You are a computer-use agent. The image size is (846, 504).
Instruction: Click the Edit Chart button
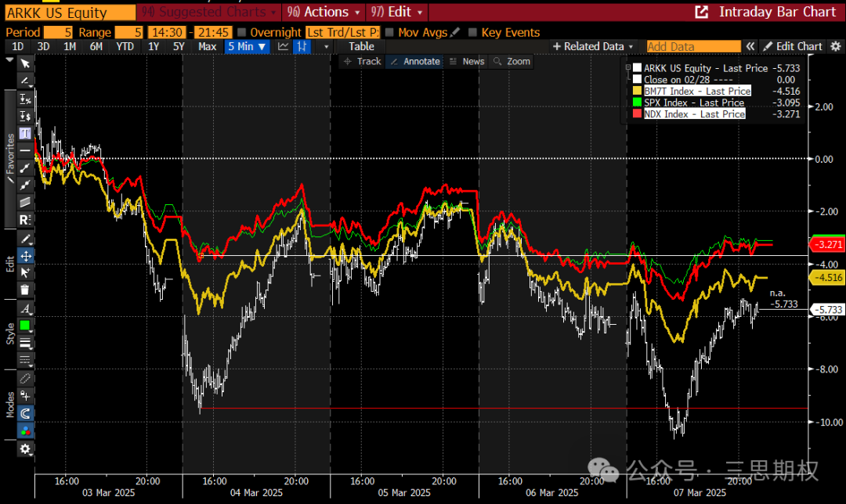point(793,46)
